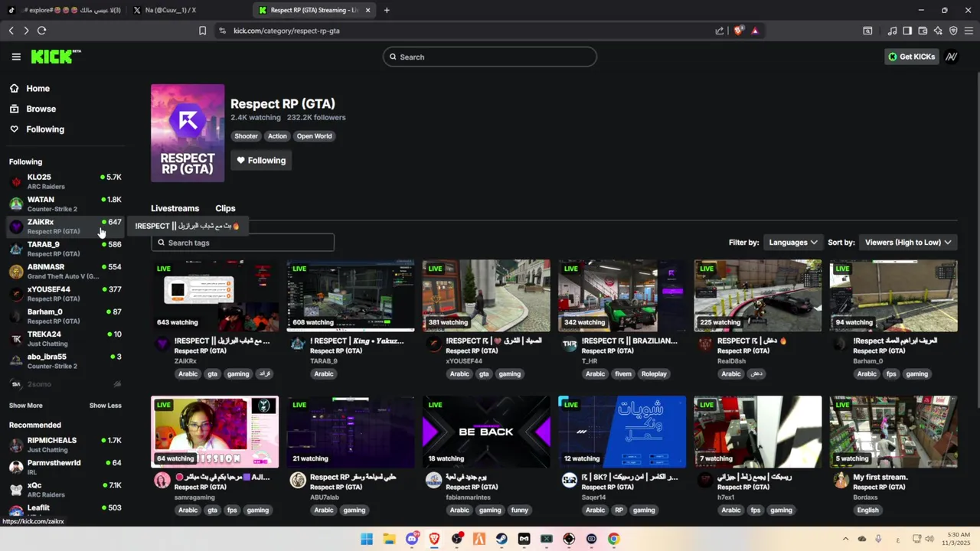Viewport: 980px width, 551px height.
Task: Open RIPMICHEALS recommended channel
Action: pos(65,445)
